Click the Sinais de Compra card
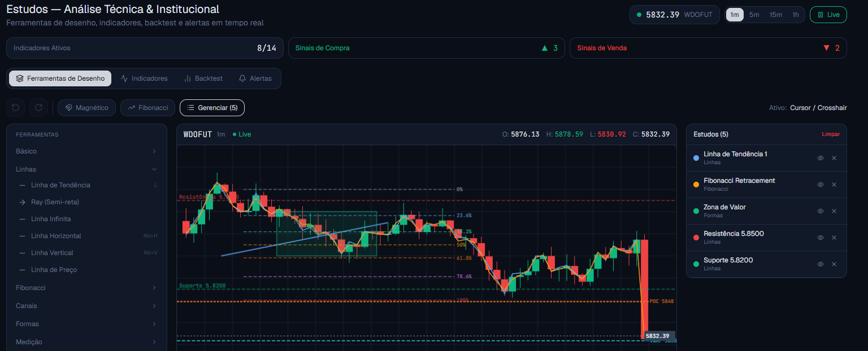Viewport: 868px width, 351px height. (426, 48)
